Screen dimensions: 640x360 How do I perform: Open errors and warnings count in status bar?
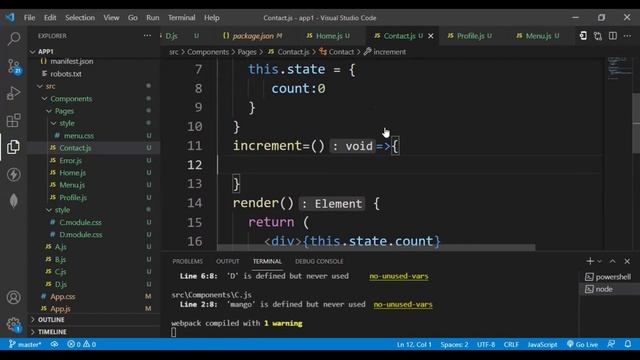[81, 344]
